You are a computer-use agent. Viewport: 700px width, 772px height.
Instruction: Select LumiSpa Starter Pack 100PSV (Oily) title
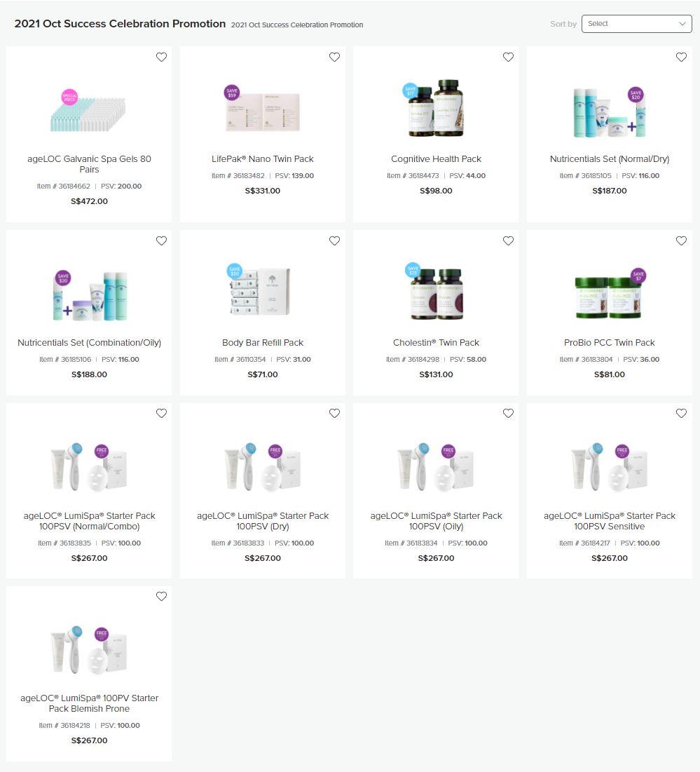tap(436, 521)
